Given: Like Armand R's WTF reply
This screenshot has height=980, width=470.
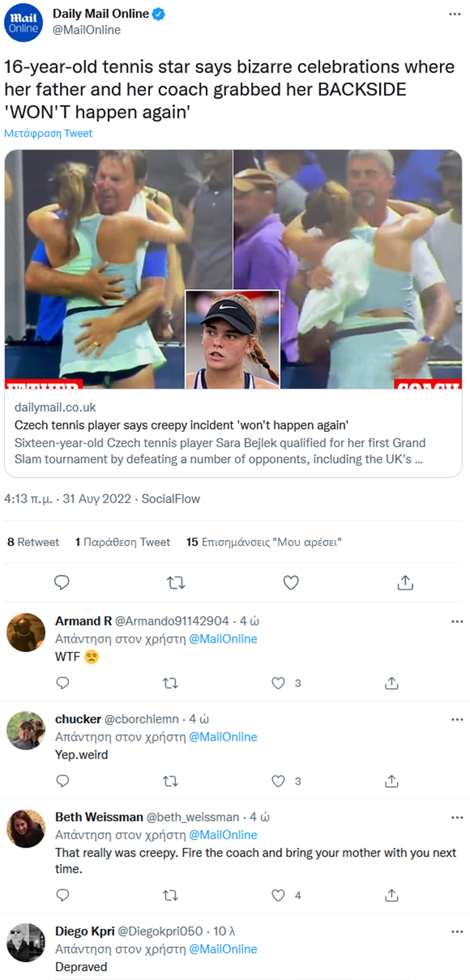Looking at the screenshot, I should click(278, 683).
